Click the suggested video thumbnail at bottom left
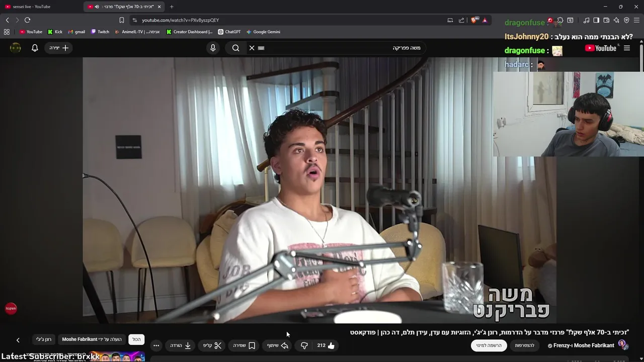The height and width of the screenshot is (362, 644). click(x=117, y=357)
